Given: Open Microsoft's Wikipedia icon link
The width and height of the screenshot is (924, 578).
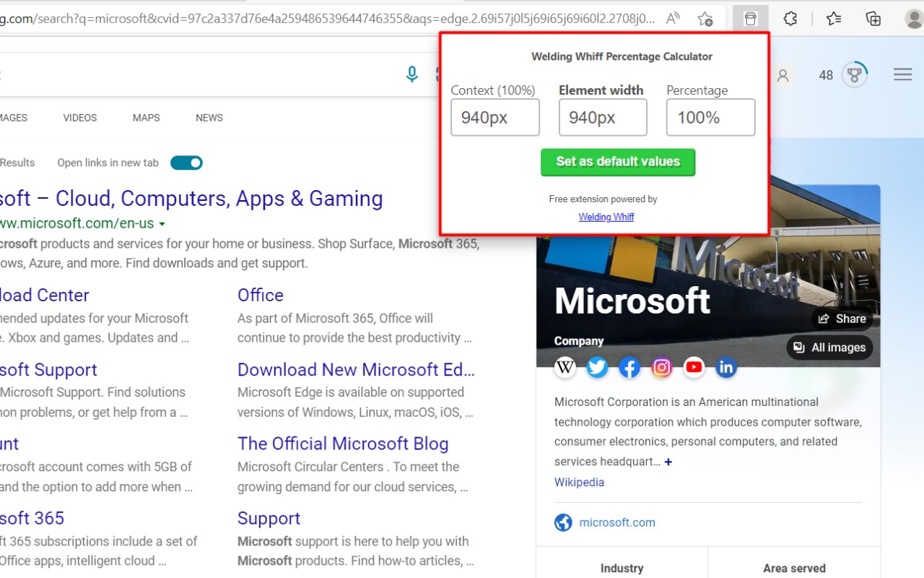Looking at the screenshot, I should [565, 368].
